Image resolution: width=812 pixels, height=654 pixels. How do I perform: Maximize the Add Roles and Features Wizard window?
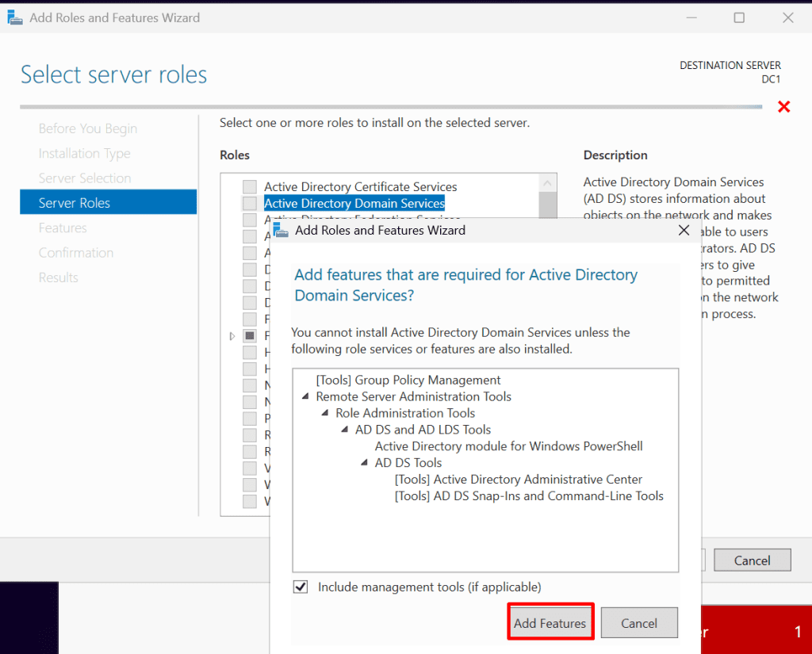point(739,17)
